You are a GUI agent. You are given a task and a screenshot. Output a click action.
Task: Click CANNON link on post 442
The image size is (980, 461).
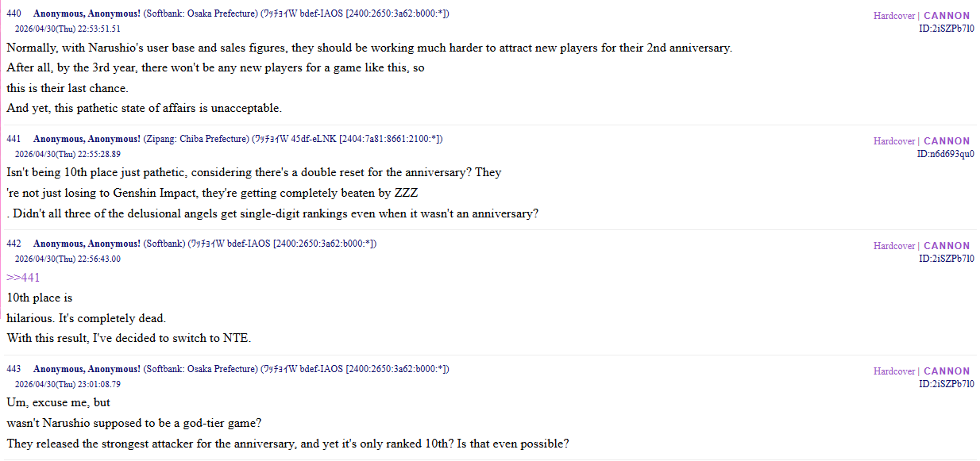tap(947, 246)
